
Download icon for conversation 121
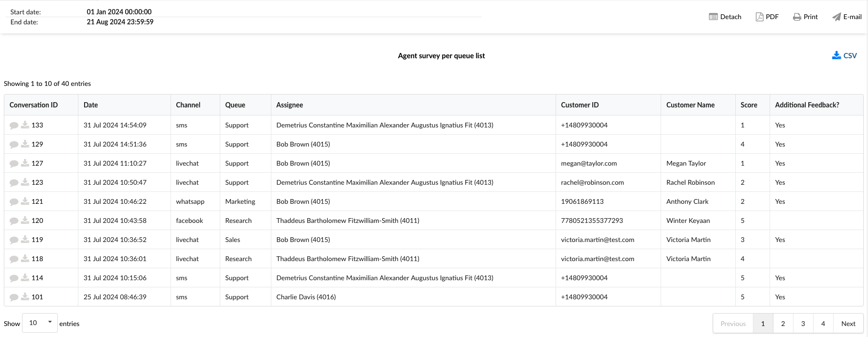[25, 201]
